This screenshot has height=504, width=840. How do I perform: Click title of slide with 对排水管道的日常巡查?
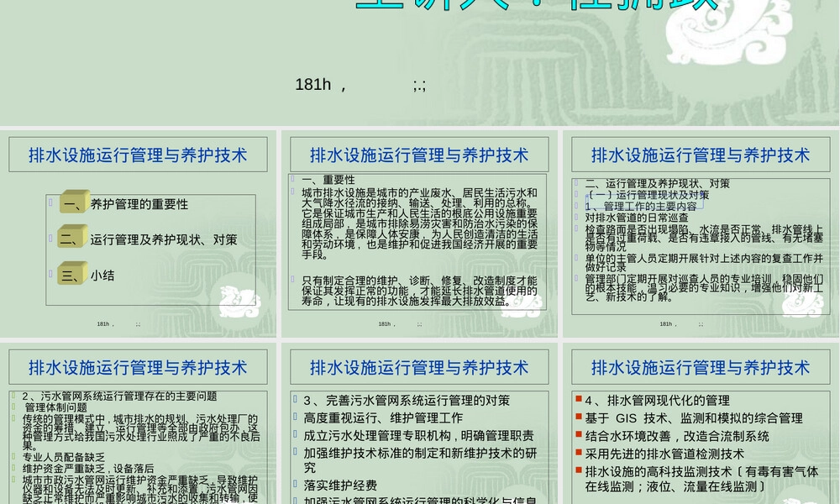click(701, 155)
